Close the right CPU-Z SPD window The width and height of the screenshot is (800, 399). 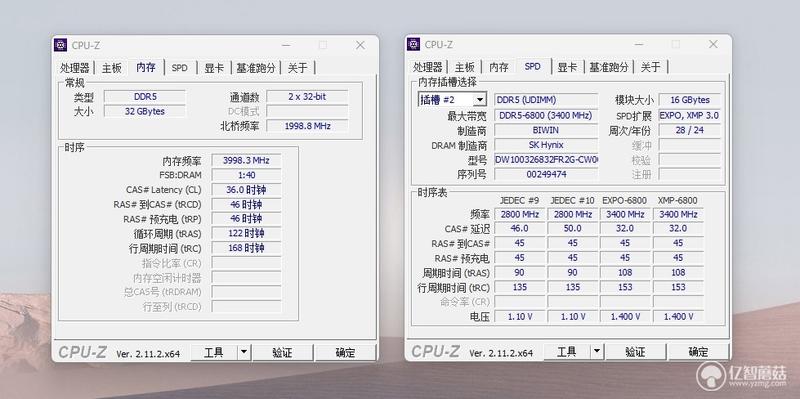pyautogui.click(x=713, y=44)
